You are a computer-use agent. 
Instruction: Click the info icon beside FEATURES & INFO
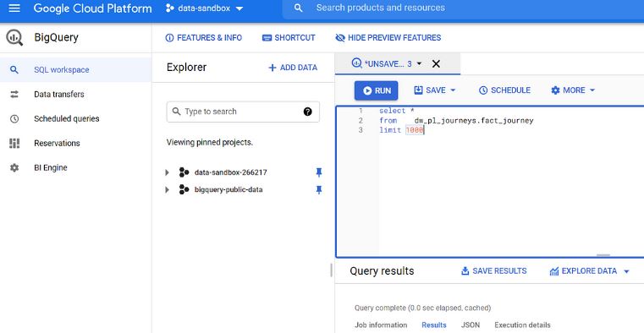[x=169, y=38]
